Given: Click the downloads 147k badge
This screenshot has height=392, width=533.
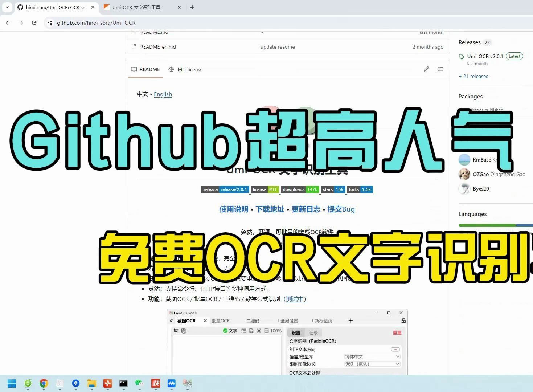Looking at the screenshot, I should click(x=300, y=189).
